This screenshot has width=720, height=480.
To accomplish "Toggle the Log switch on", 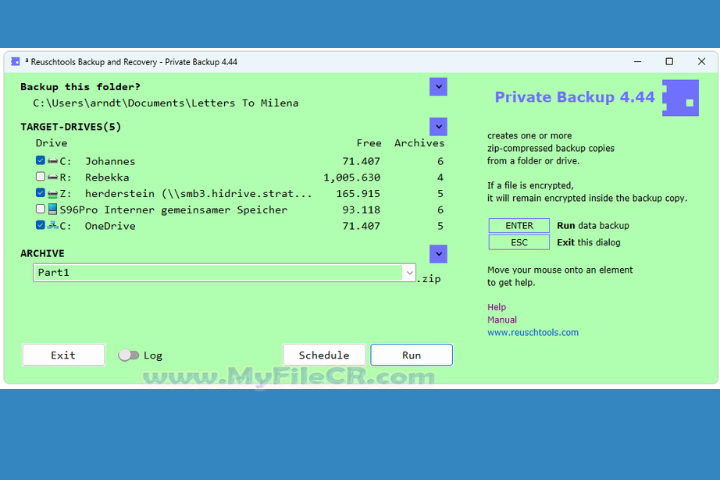I will pos(129,355).
